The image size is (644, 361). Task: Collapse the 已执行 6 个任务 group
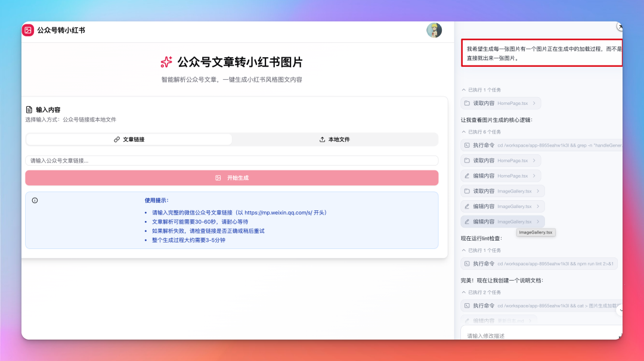coord(481,132)
